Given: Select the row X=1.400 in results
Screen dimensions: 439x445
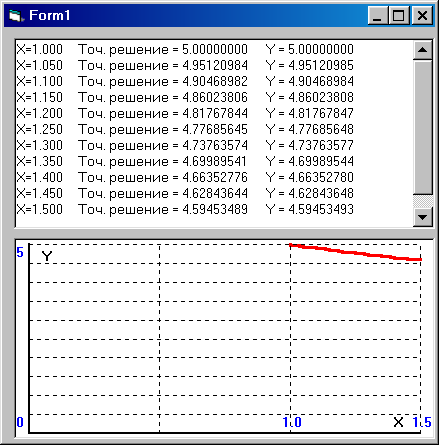Looking at the screenshot, I should click(x=185, y=177).
